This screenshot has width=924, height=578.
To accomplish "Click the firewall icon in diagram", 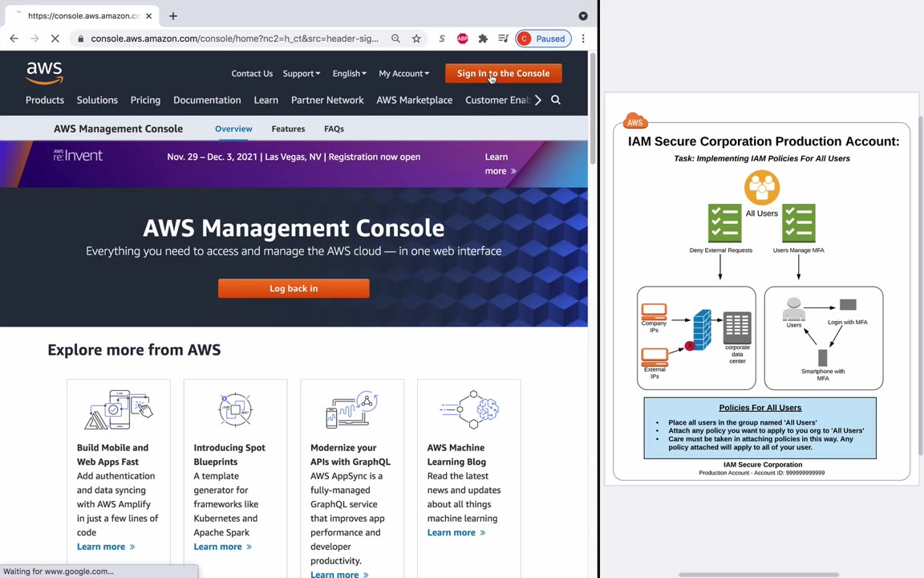I will click(702, 330).
